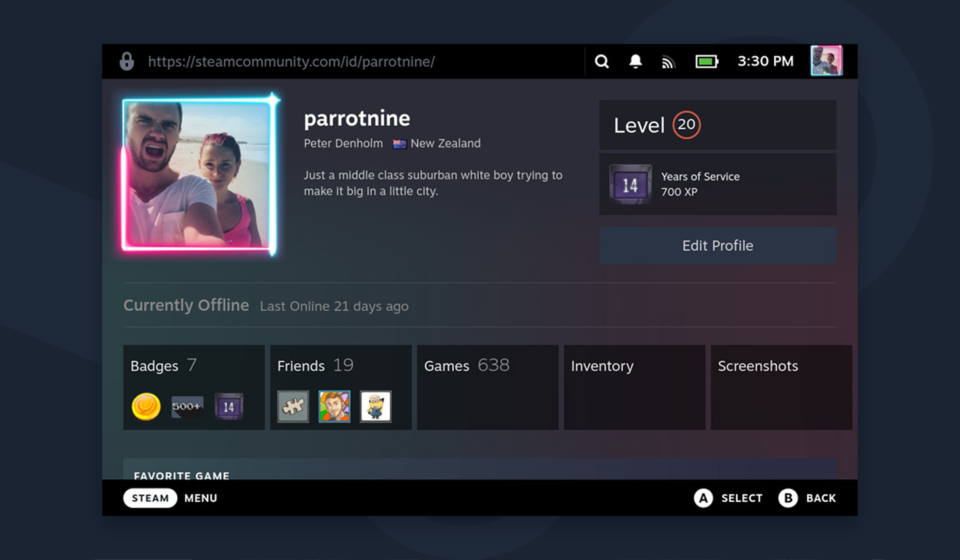Click the small purple 14 badge icon
Screen dimensions: 960x560
click(x=228, y=407)
